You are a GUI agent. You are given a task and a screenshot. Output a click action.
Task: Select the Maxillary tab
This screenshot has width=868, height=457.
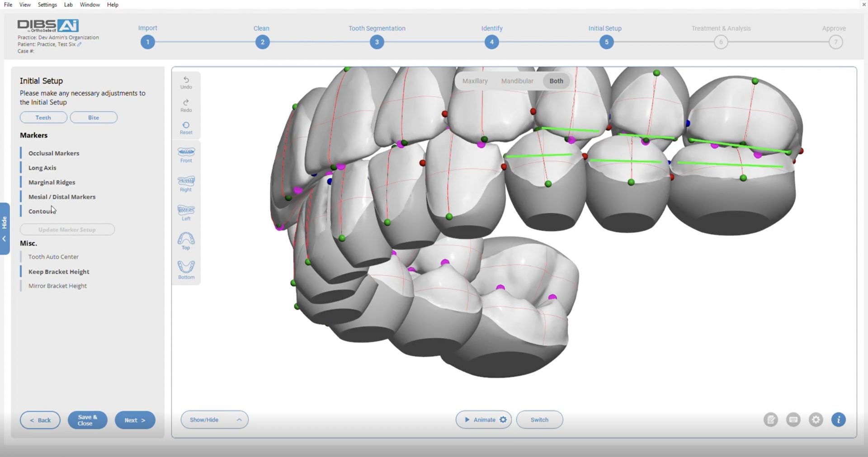coord(475,81)
